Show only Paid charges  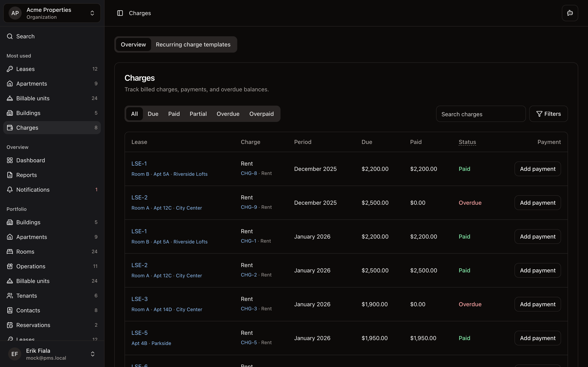point(174,114)
